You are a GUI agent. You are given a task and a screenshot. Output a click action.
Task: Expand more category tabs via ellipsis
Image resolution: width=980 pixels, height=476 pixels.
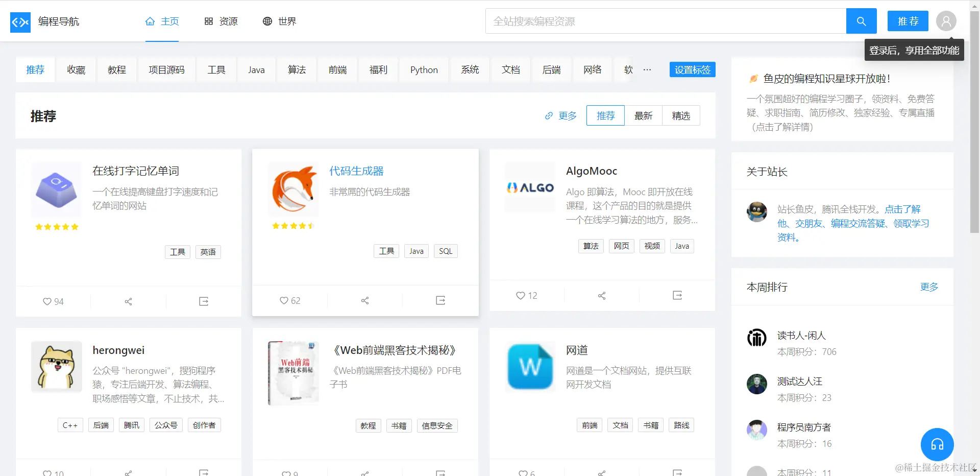[x=647, y=69]
